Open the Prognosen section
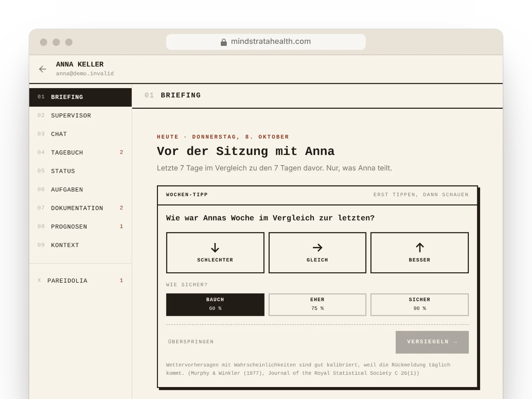The height and width of the screenshot is (399, 532). 80,227
